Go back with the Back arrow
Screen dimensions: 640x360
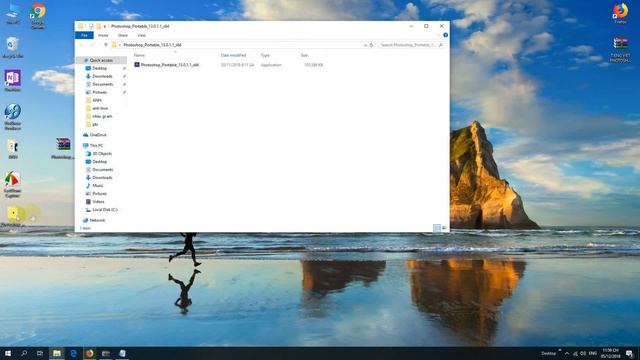tap(81, 45)
